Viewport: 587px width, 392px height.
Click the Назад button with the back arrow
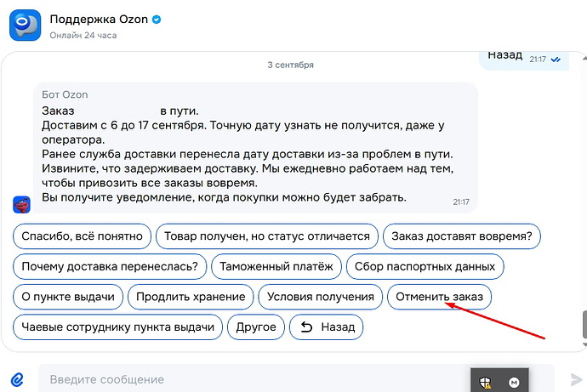click(327, 327)
